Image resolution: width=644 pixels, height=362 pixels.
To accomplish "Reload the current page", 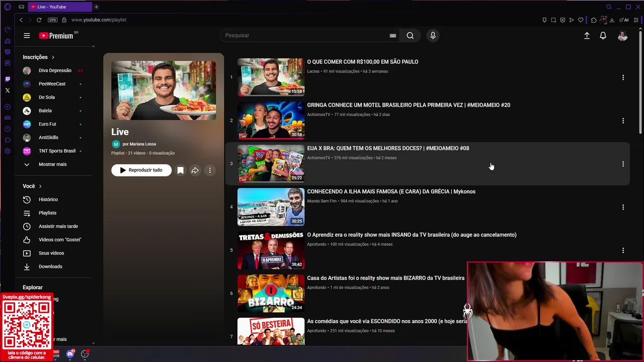I will click(39, 20).
